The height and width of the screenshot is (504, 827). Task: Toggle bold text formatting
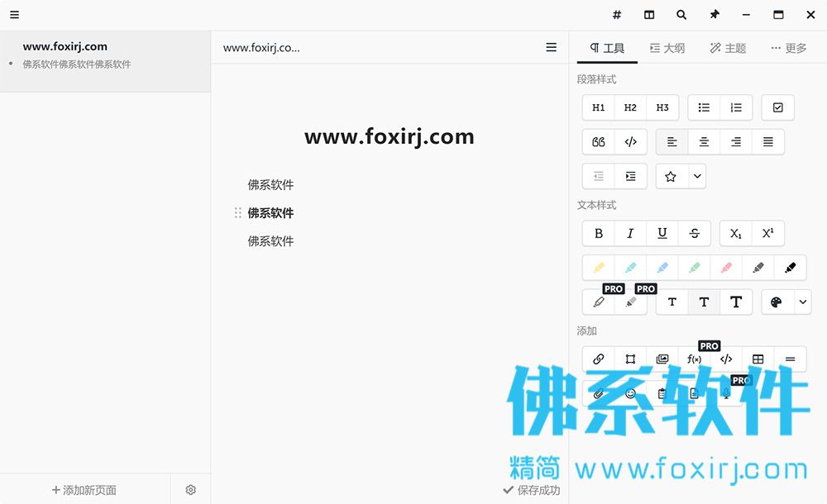598,233
